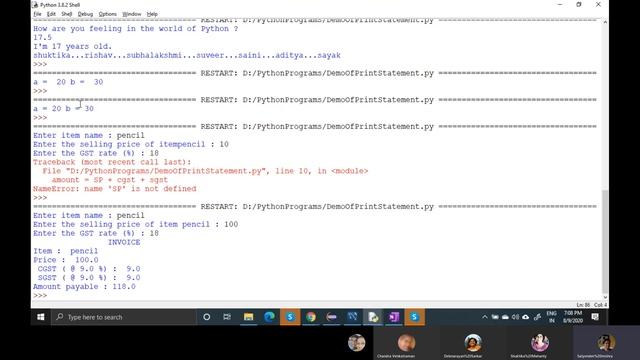Switch to Python IDLE taskbar icon
640x360 pixels.
coord(373,317)
